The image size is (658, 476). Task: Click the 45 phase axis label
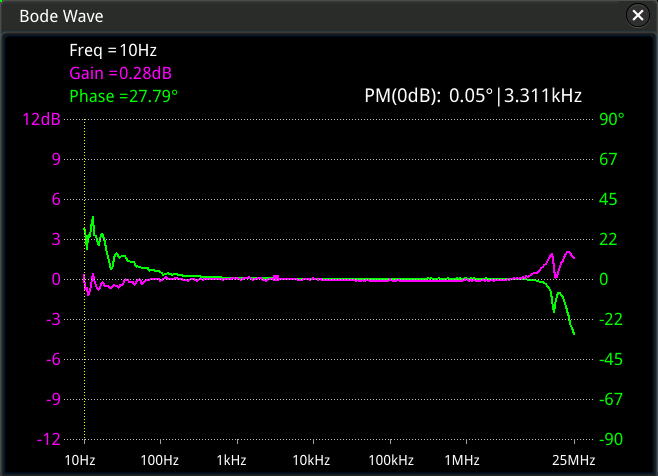(x=608, y=199)
